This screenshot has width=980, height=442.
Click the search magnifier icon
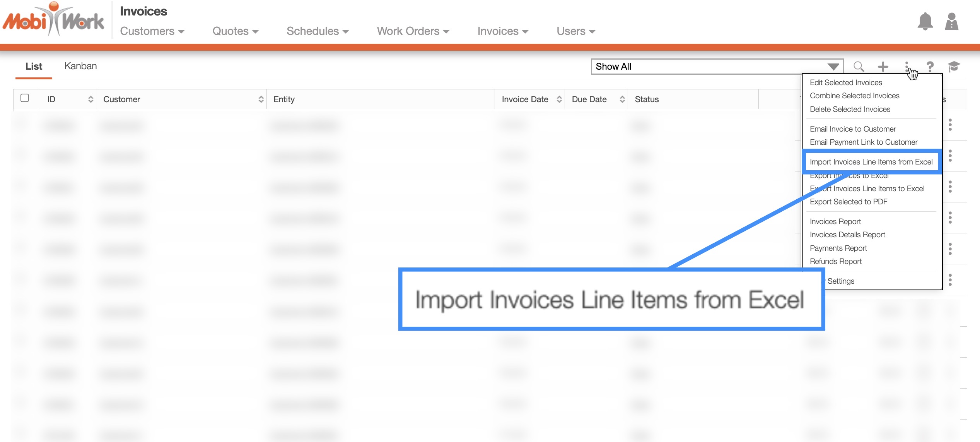click(859, 67)
